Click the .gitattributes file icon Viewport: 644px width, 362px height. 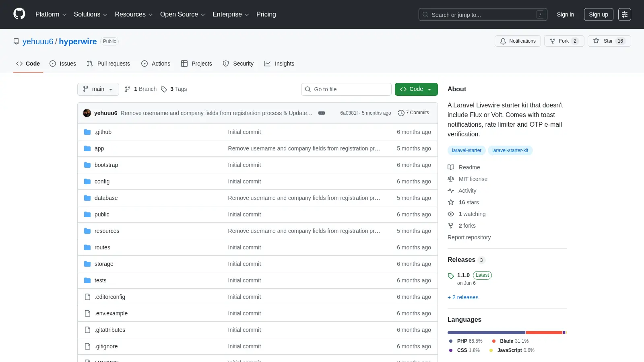tap(87, 330)
